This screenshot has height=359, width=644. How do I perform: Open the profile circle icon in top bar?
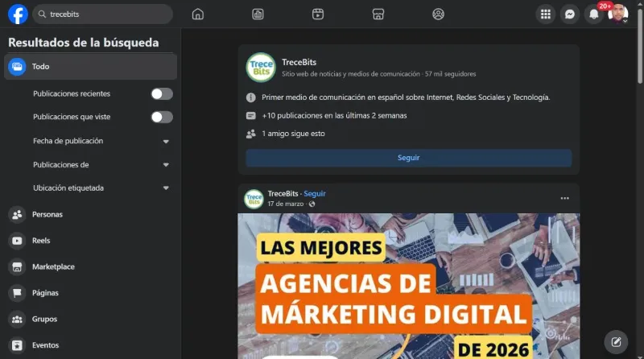[438, 14]
